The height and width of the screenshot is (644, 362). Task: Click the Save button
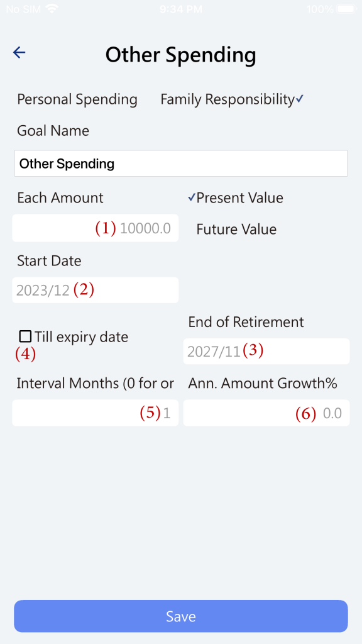click(181, 616)
